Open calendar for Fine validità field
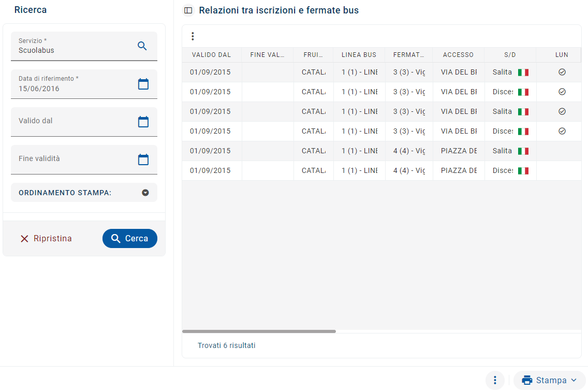The width and height of the screenshot is (588, 392). pyautogui.click(x=143, y=159)
